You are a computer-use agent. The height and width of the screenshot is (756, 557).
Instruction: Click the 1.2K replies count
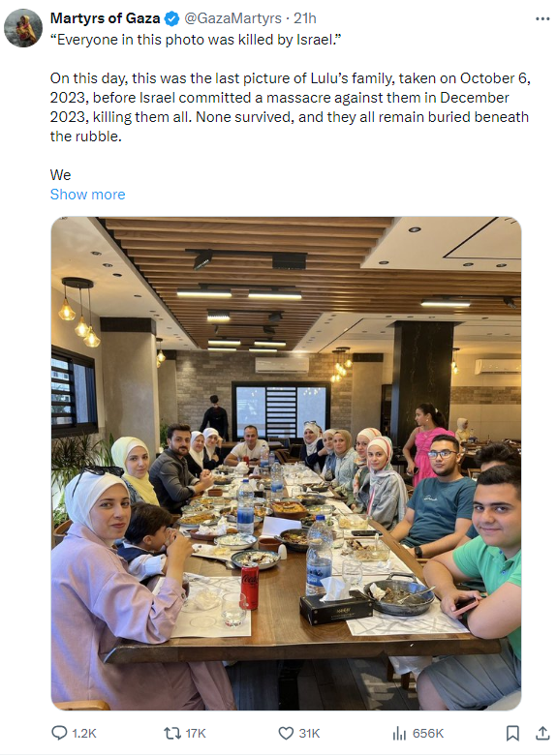84,734
